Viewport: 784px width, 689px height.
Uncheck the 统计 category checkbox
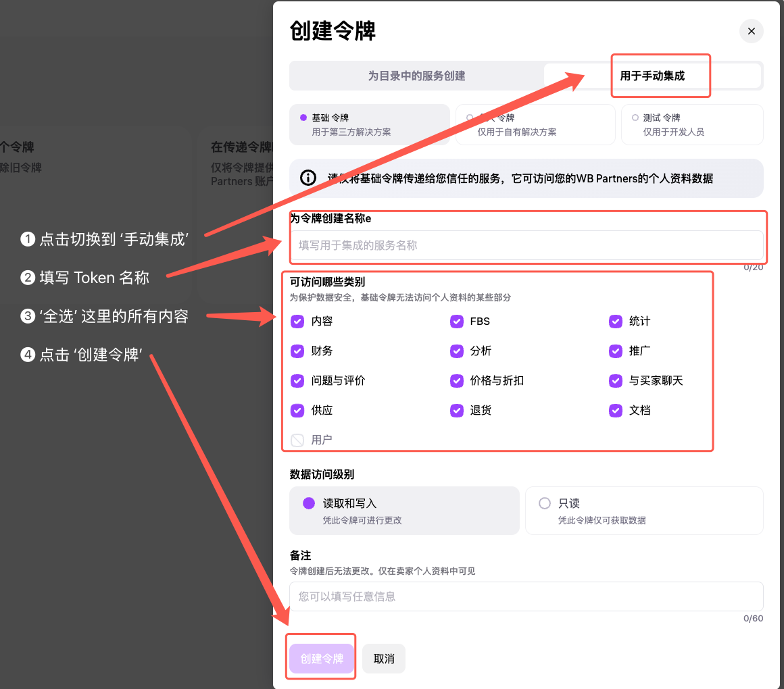(616, 322)
